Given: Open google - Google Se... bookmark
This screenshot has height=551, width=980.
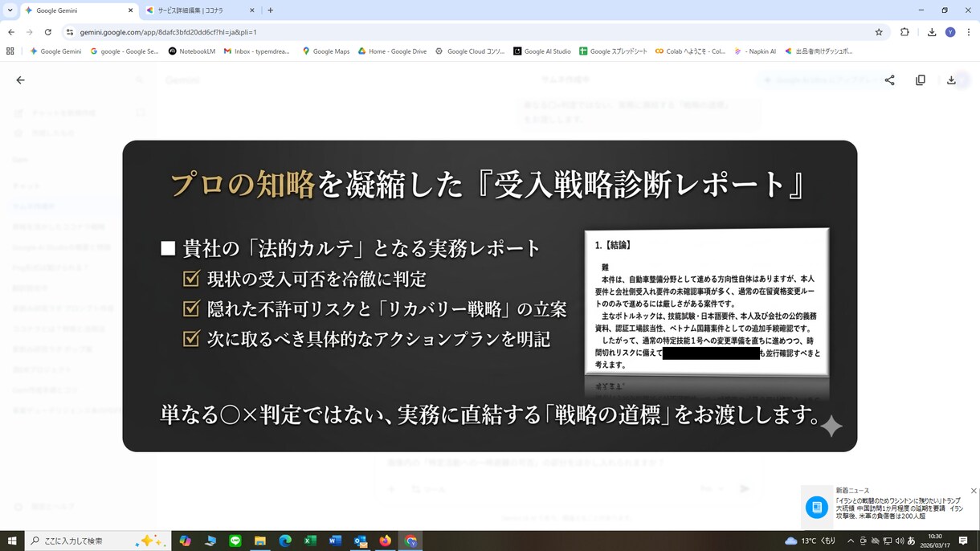Looking at the screenshot, I should coord(125,51).
